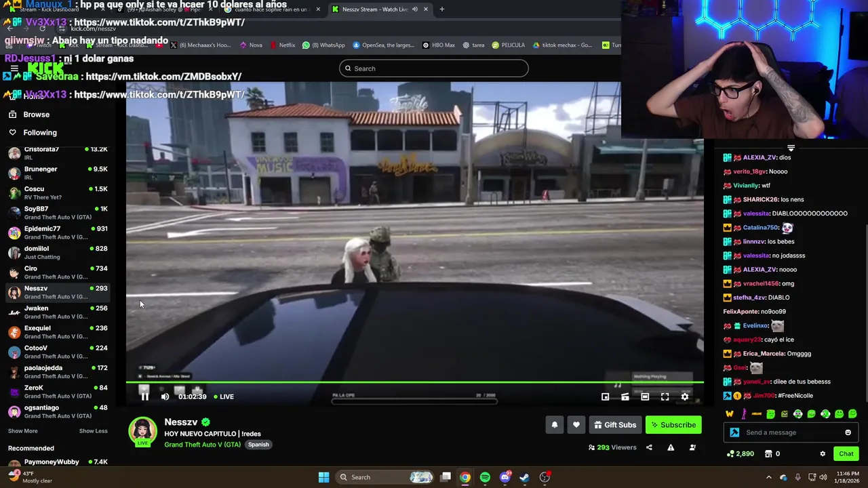Mute the stream with the volume icon
868x488 pixels.
[165, 396]
